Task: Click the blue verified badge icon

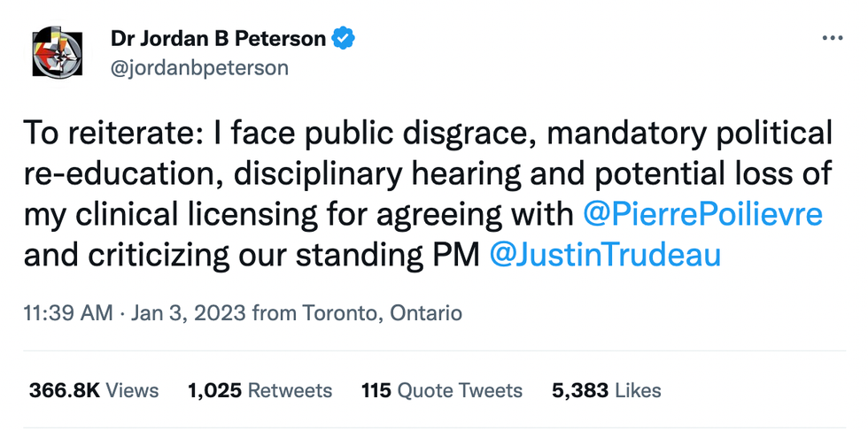Action: (343, 38)
